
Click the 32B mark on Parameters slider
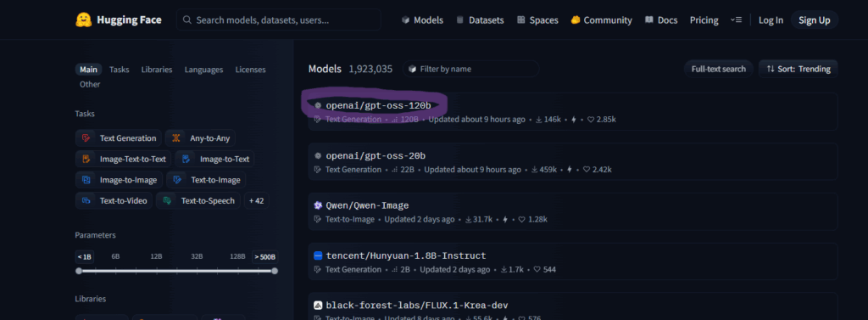(197, 257)
